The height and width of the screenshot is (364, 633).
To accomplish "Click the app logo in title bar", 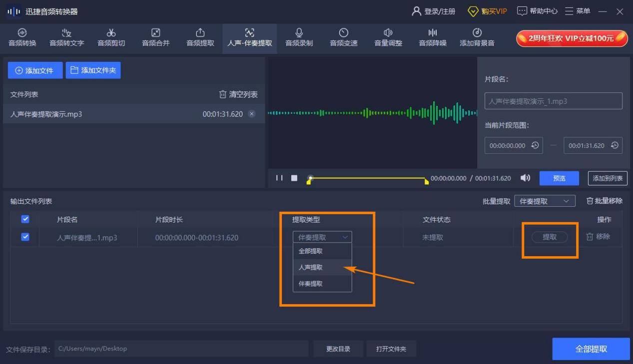I will point(14,11).
